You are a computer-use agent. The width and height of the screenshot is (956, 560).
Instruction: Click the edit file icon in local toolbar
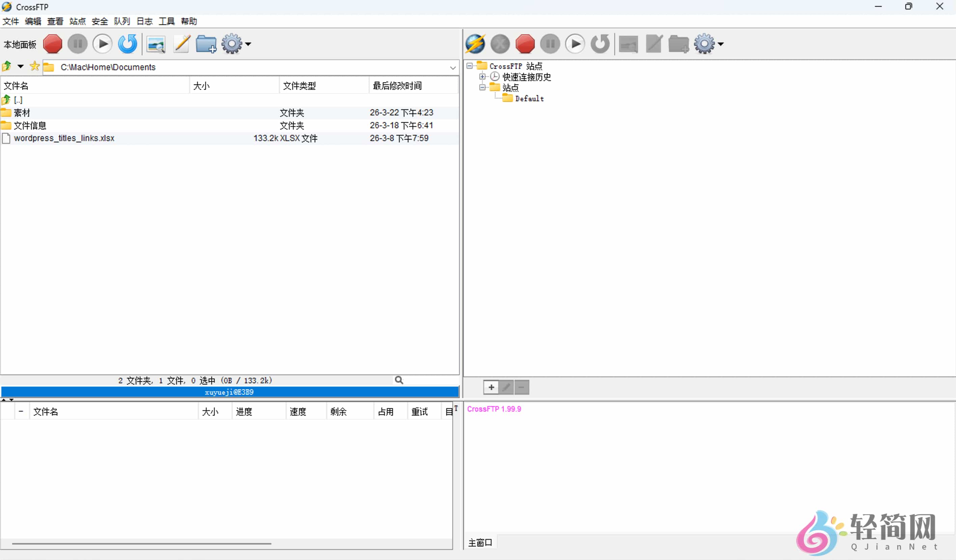click(x=181, y=44)
